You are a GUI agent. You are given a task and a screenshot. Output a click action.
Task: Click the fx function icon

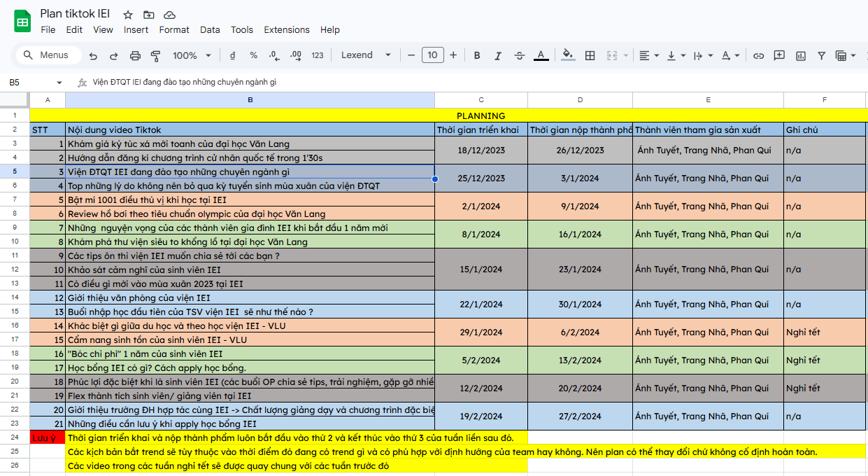click(x=82, y=82)
